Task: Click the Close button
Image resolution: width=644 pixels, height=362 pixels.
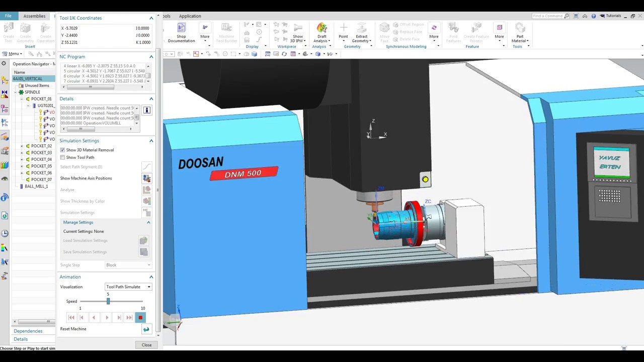Action: (146, 345)
